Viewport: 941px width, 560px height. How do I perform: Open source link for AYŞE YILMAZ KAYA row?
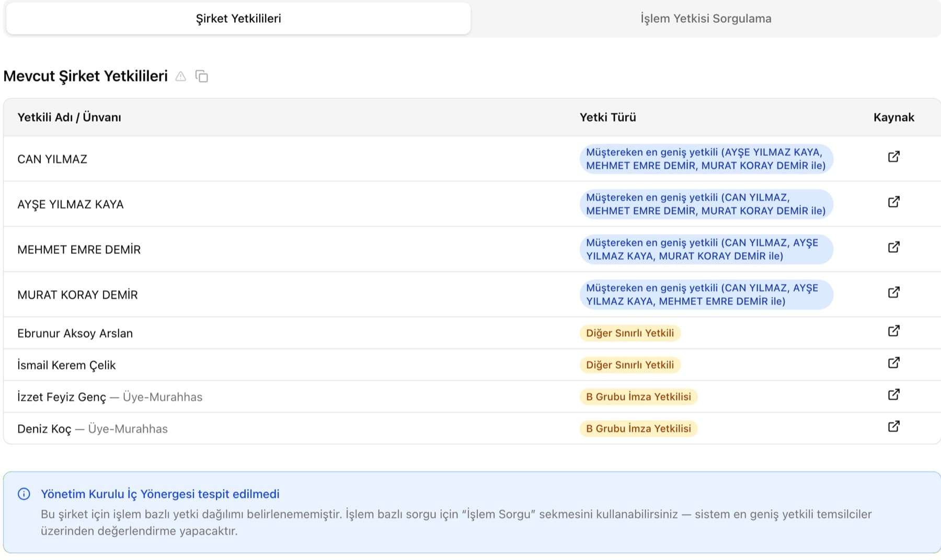pyautogui.click(x=893, y=202)
